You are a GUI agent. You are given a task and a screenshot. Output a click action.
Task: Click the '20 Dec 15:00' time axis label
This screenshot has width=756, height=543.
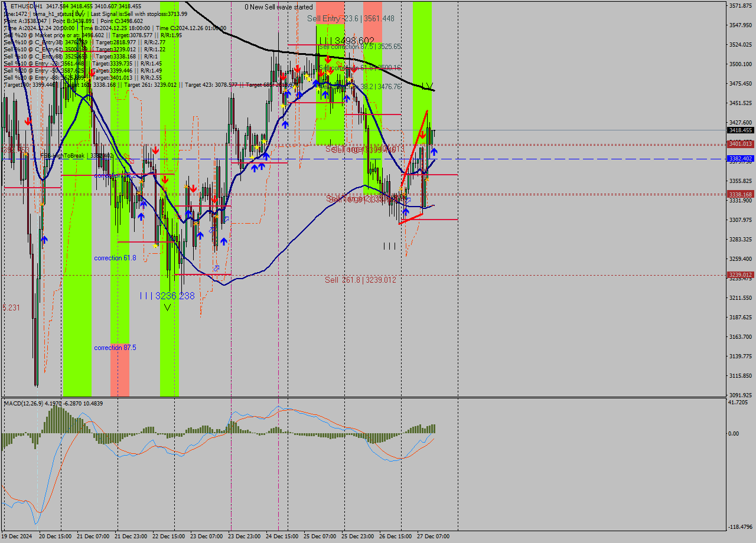tap(55, 537)
